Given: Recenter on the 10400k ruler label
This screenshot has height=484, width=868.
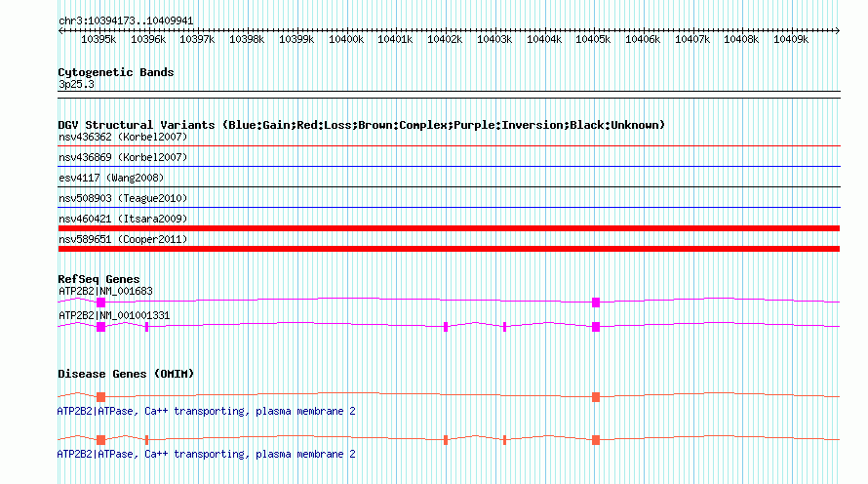Looking at the screenshot, I should [346, 40].
